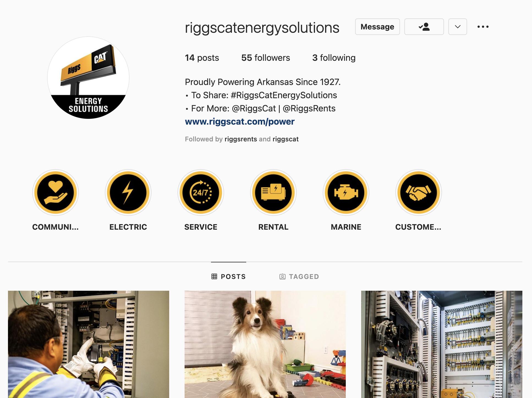532x398 pixels.
Task: View the 3 following list
Action: click(334, 58)
